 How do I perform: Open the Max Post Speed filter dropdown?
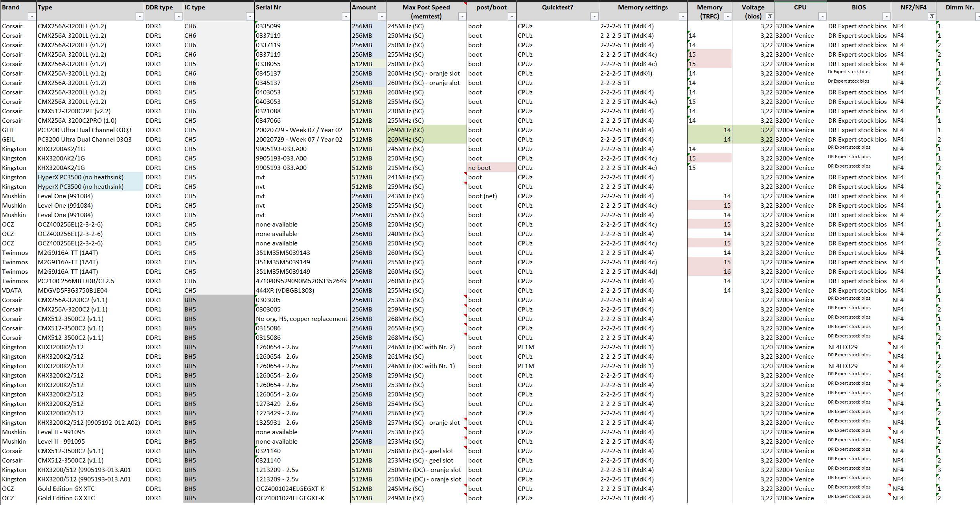click(x=462, y=17)
